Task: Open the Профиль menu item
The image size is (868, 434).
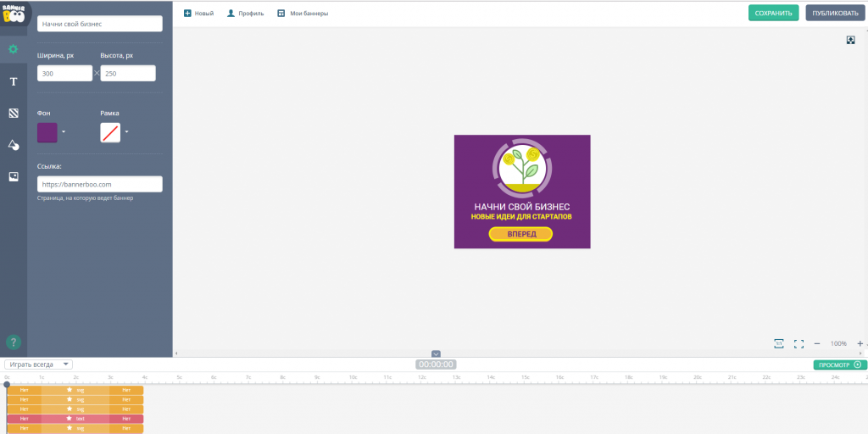Action: click(245, 14)
